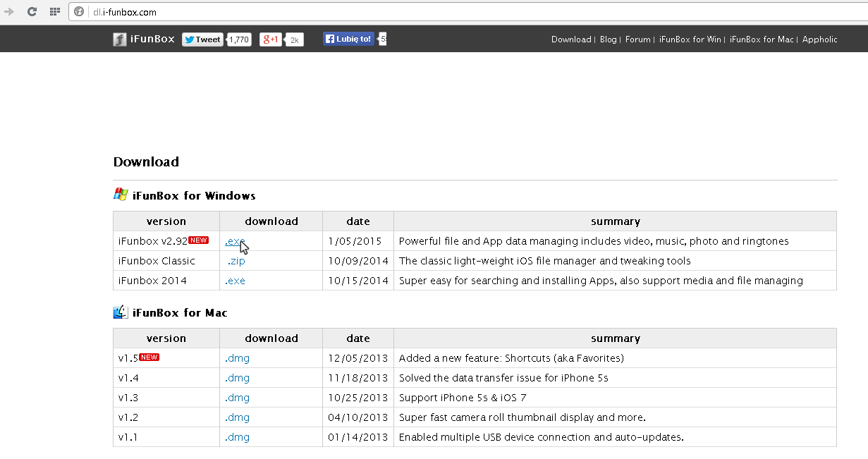Click the 10/09/2014 date cell
Screen dimensions: 868x459
click(x=358, y=261)
